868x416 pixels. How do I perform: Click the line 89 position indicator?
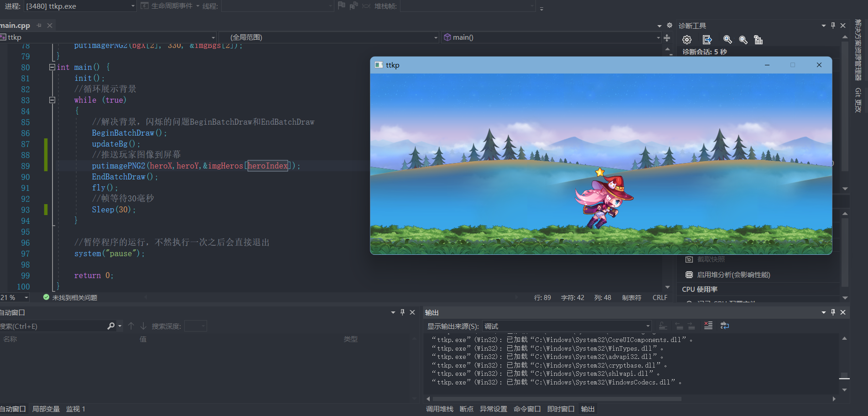pos(542,298)
